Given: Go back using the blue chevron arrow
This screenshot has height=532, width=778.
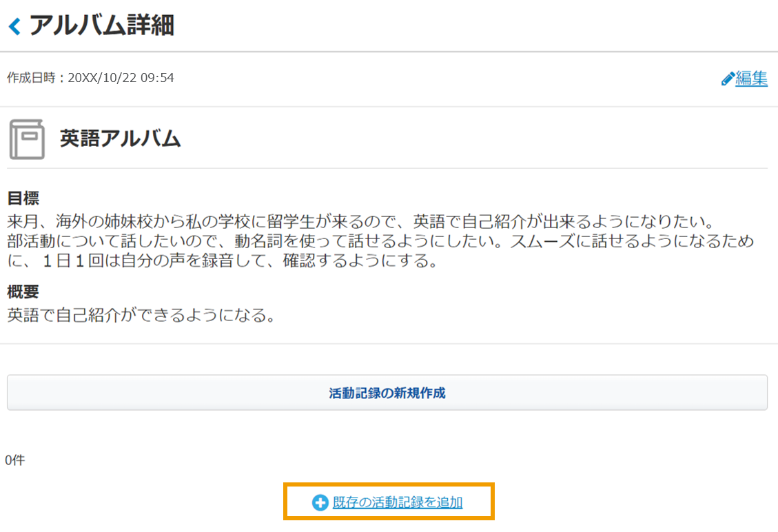Looking at the screenshot, I should click(15, 26).
